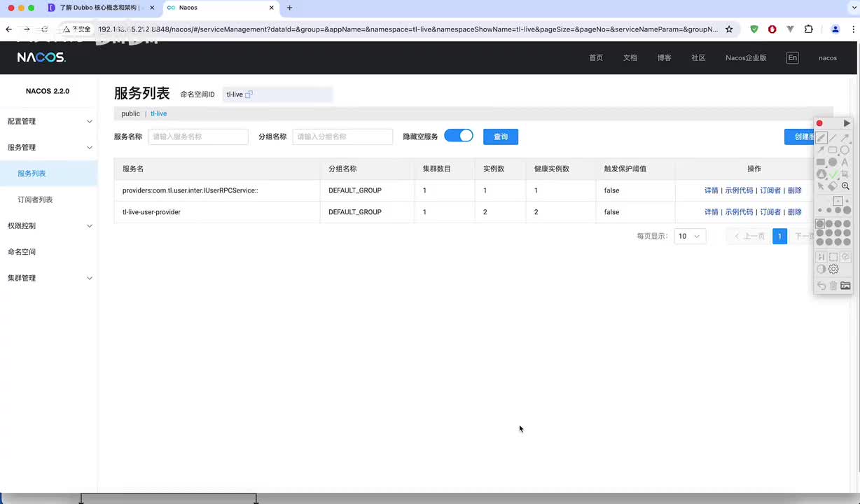
Task: Open a new browser tab with the plus button
Action: click(x=290, y=8)
